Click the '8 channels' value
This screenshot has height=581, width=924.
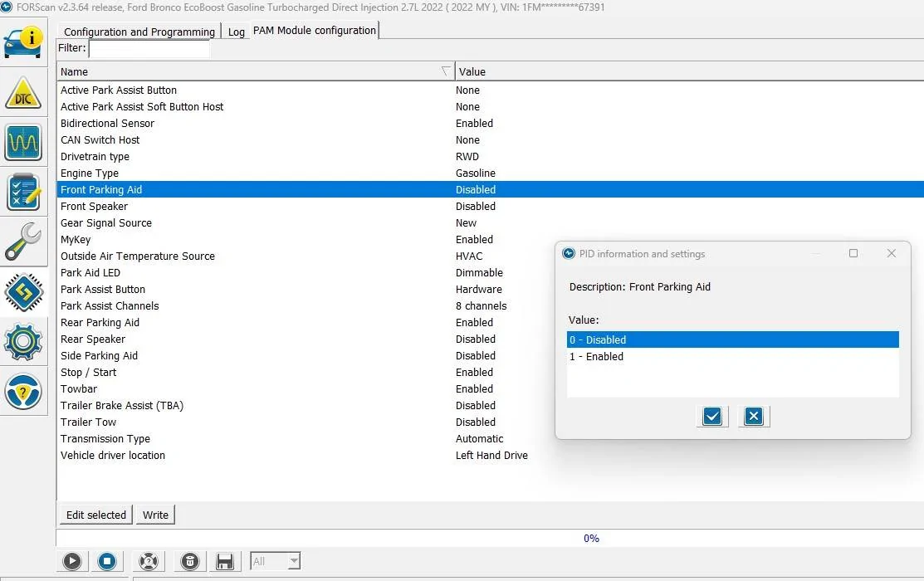[481, 305]
